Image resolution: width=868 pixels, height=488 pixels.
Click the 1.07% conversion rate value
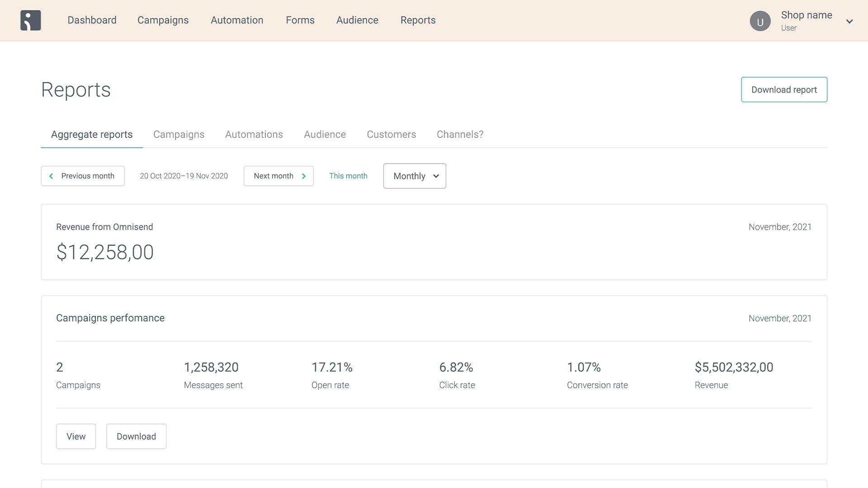(584, 367)
